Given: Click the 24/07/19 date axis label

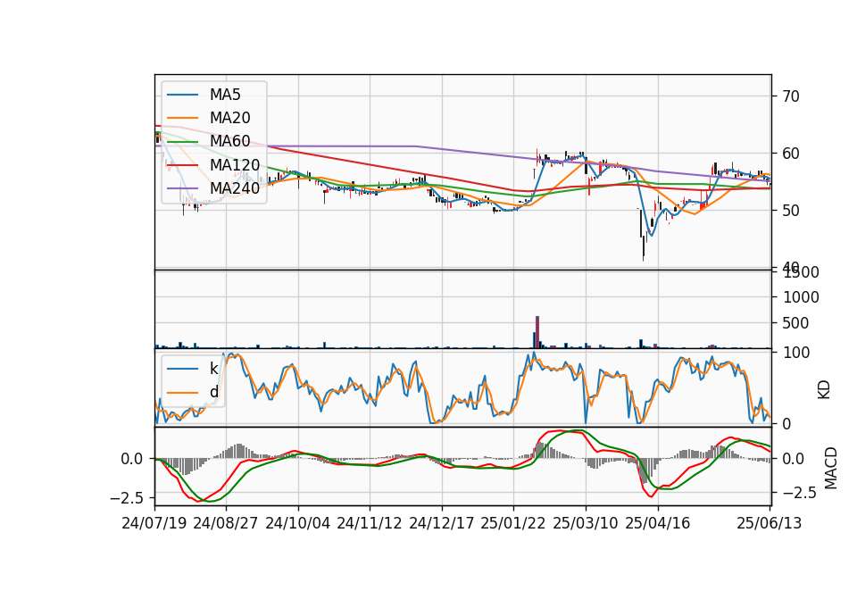Looking at the screenshot, I should point(154,523).
